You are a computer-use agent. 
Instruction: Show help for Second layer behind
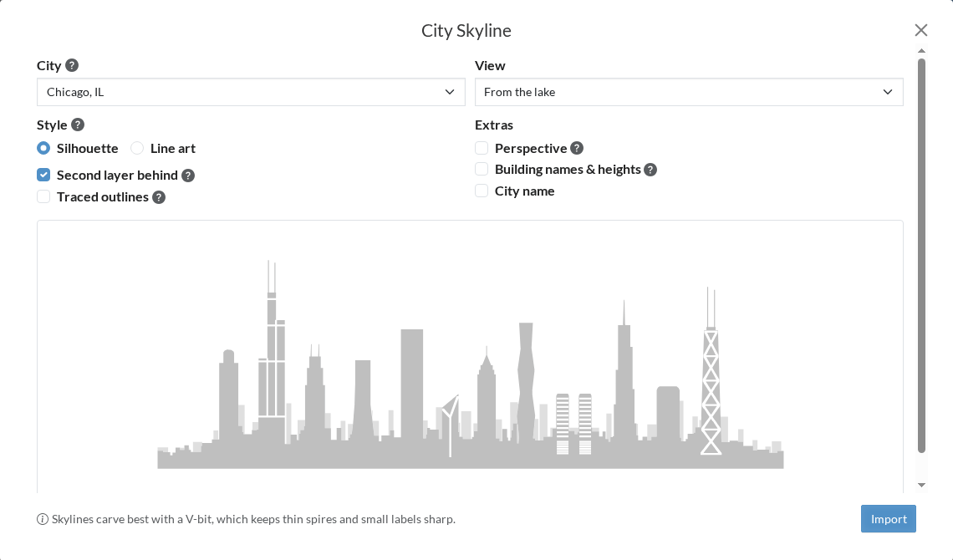(188, 176)
